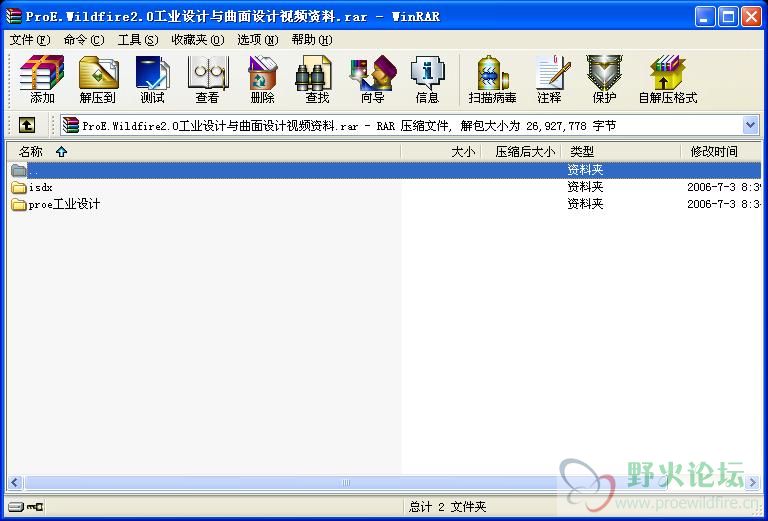The height and width of the screenshot is (521, 768).
Task: Sort by Name (名称) column header
Action: [x=204, y=152]
